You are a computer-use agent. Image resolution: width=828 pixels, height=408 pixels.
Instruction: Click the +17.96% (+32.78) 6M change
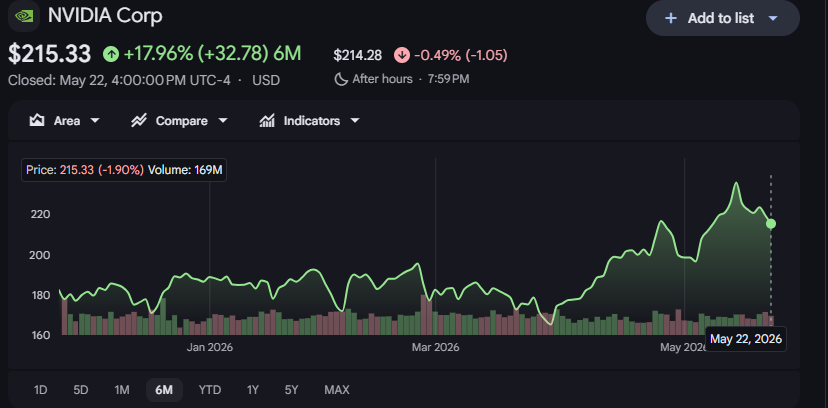tap(212, 54)
